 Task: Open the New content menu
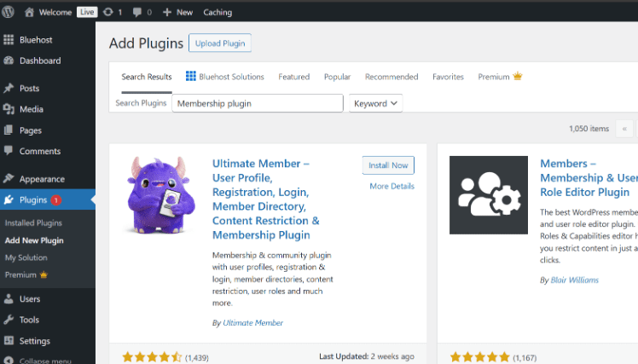[177, 12]
